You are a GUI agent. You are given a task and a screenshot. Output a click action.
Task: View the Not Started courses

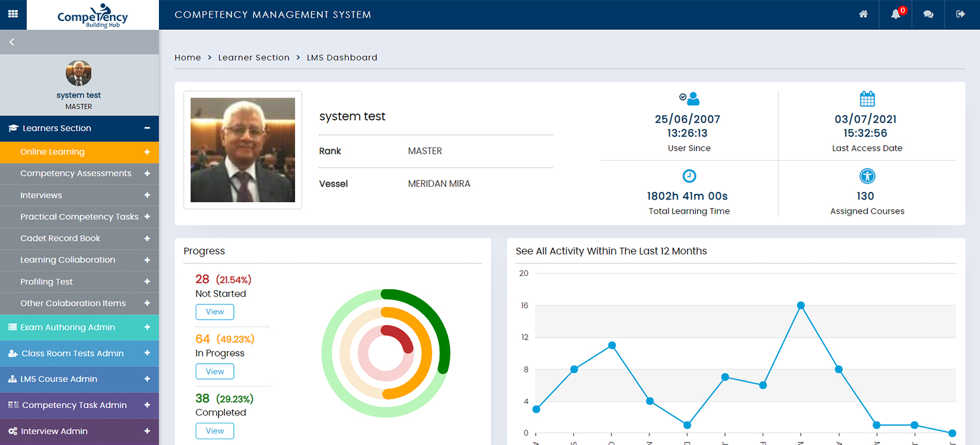pos(215,312)
